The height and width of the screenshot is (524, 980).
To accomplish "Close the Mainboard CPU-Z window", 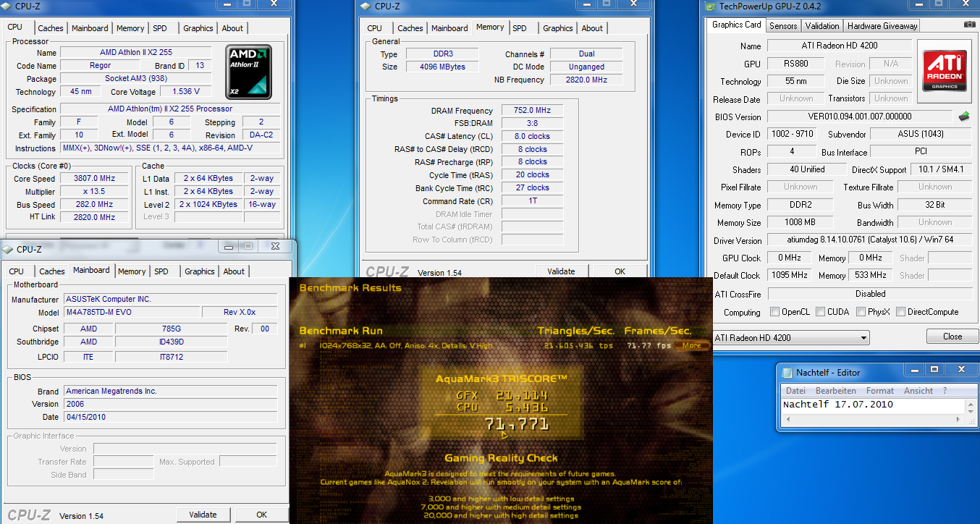I will [275, 246].
